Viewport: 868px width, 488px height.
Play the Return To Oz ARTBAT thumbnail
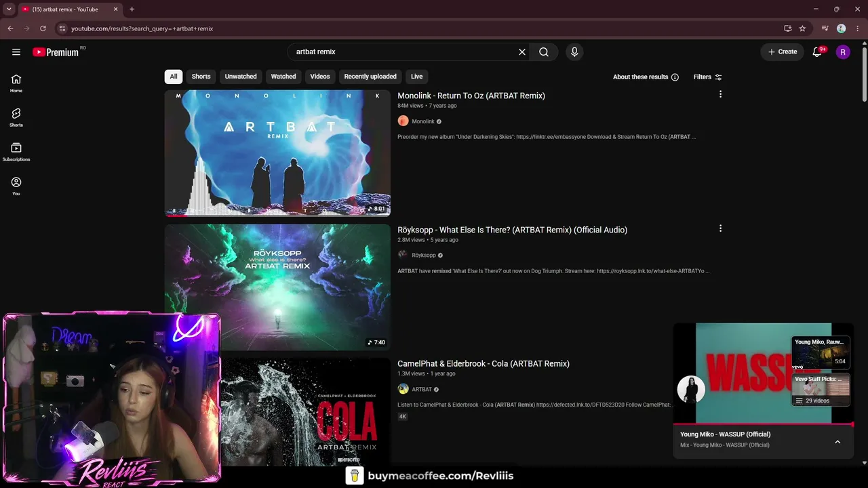[277, 153]
